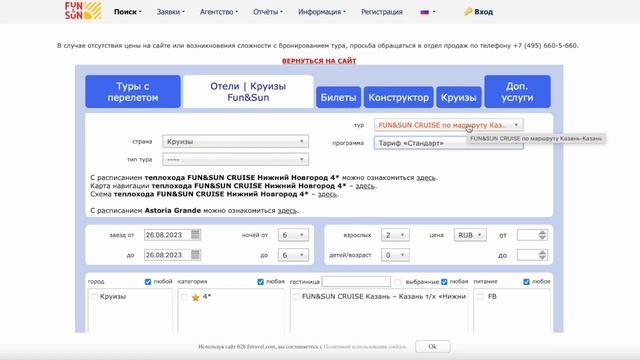Open calendar for заезд от date
The image size is (640, 360).
(196, 235)
